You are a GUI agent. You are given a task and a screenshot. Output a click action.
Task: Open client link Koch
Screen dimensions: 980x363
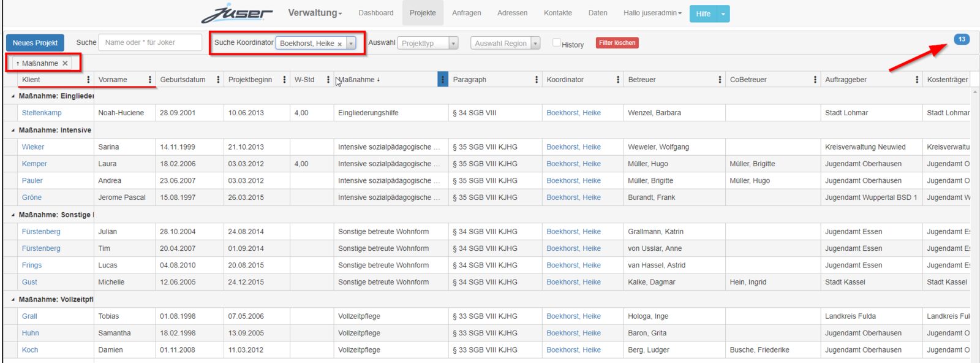[x=30, y=350]
